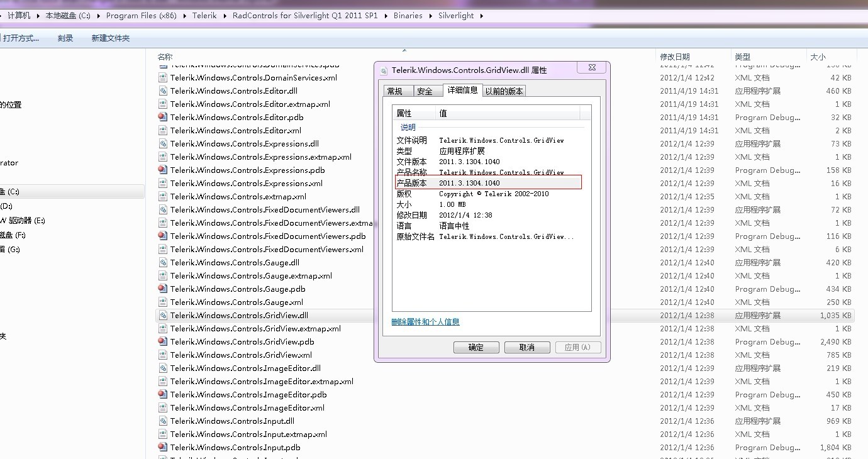Expand the breadcrumb arrow after Telerik
Image resolution: width=868 pixels, height=459 pixels.
point(225,16)
